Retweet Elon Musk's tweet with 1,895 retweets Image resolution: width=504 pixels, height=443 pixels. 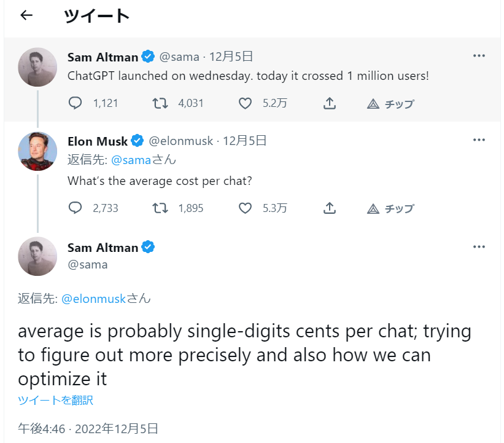(x=160, y=208)
